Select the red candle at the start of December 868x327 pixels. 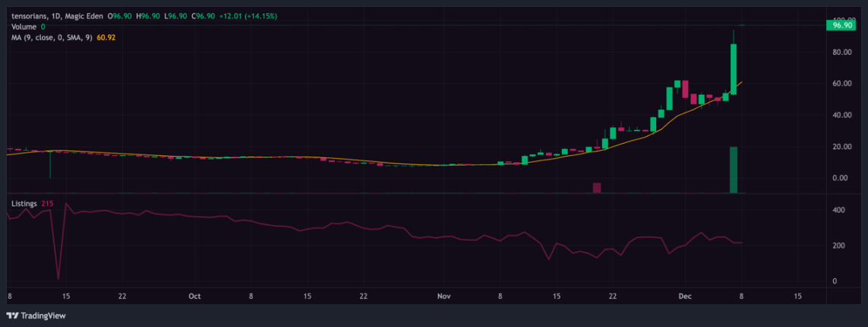pos(685,89)
